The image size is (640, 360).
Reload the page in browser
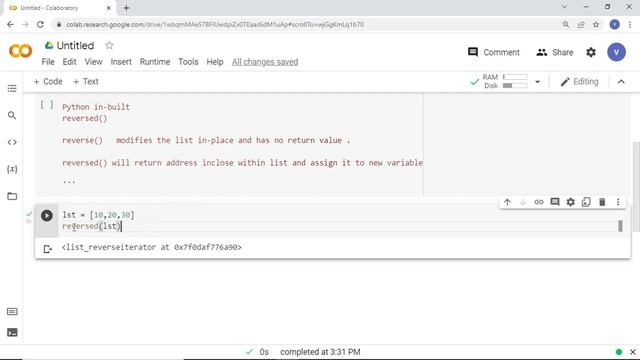[40, 24]
